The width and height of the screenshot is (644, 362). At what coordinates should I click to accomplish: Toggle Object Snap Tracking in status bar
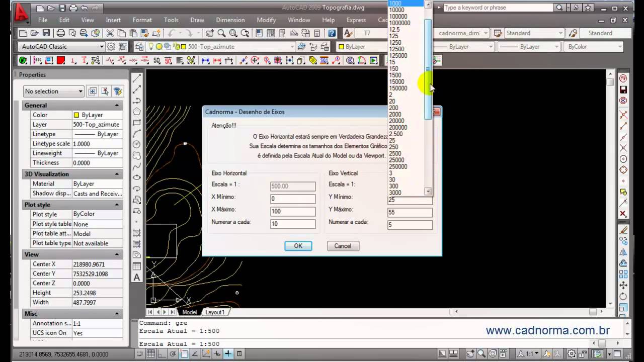pos(195,354)
